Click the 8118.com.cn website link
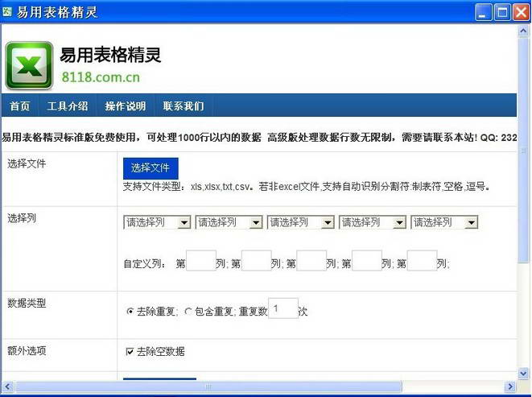532x397 pixels. click(x=101, y=77)
